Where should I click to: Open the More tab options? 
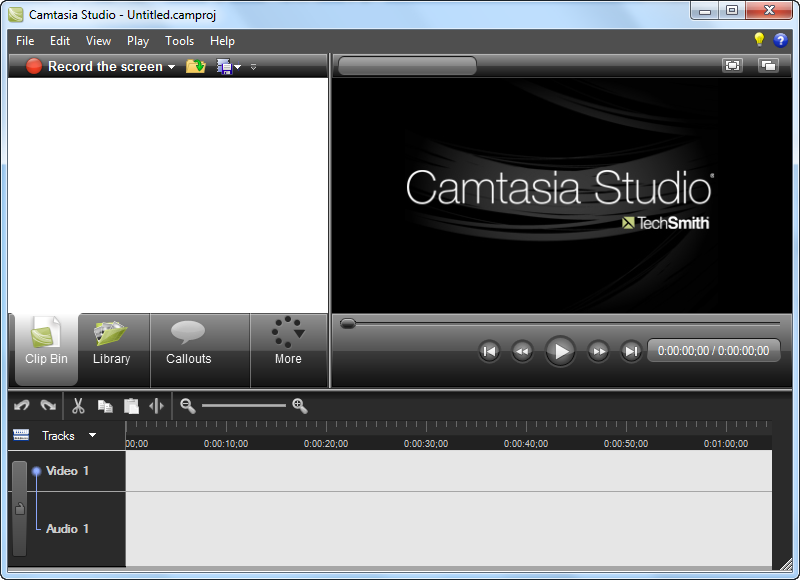(x=288, y=349)
